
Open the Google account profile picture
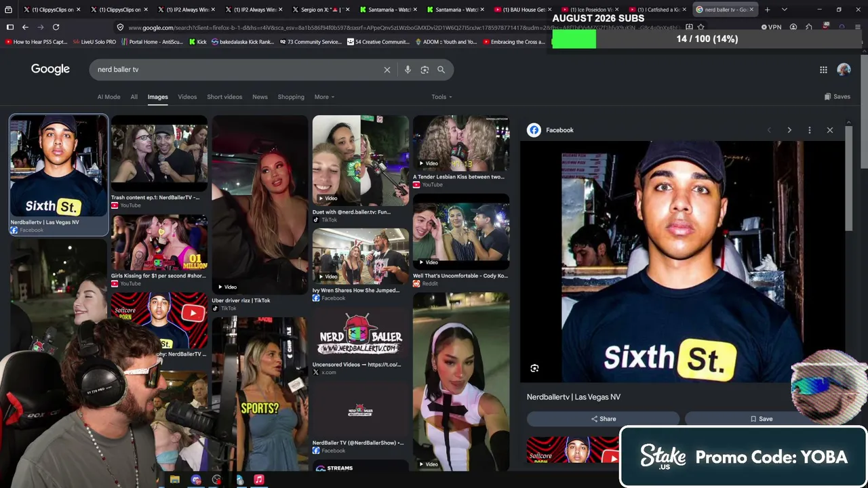tap(844, 69)
